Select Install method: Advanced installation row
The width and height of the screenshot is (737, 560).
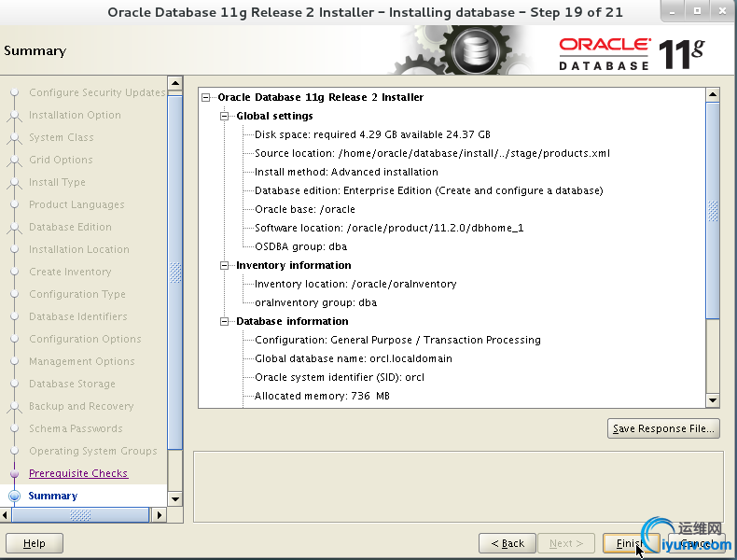click(x=346, y=172)
